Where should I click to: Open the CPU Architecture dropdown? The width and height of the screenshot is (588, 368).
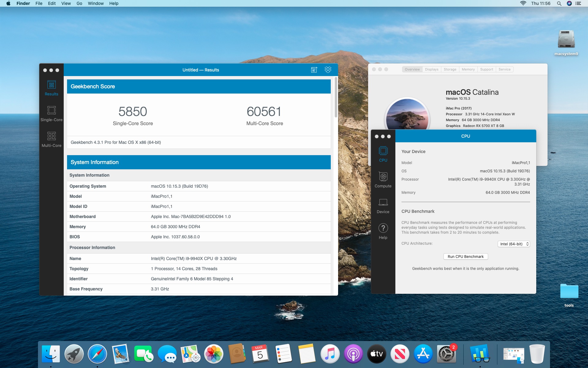coord(514,244)
